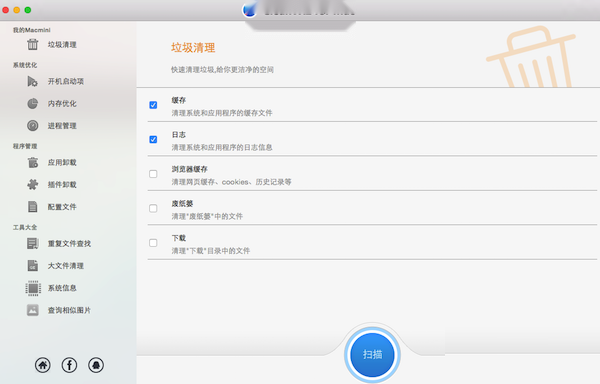The height and width of the screenshot is (384, 600).
Task: Open 大文件清理 in the sidebar
Action: (x=65, y=265)
